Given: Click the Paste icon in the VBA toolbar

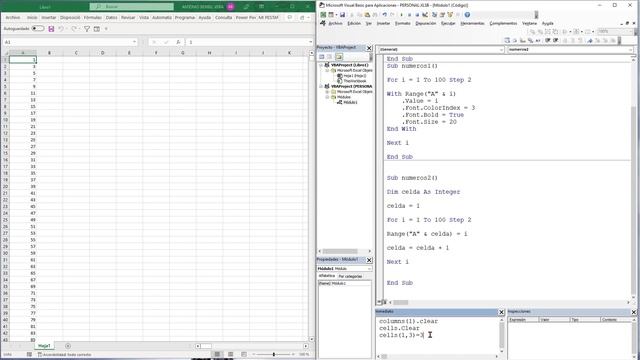Looking at the screenshot, I should (367, 15).
